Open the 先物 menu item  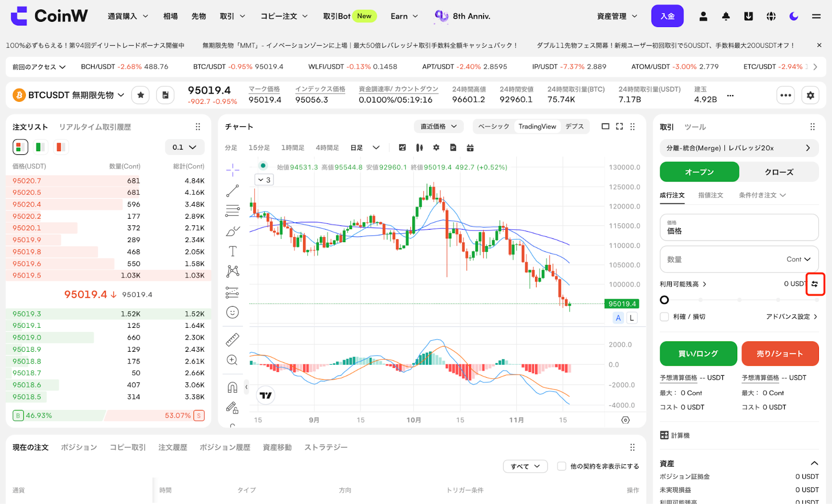[x=199, y=16]
